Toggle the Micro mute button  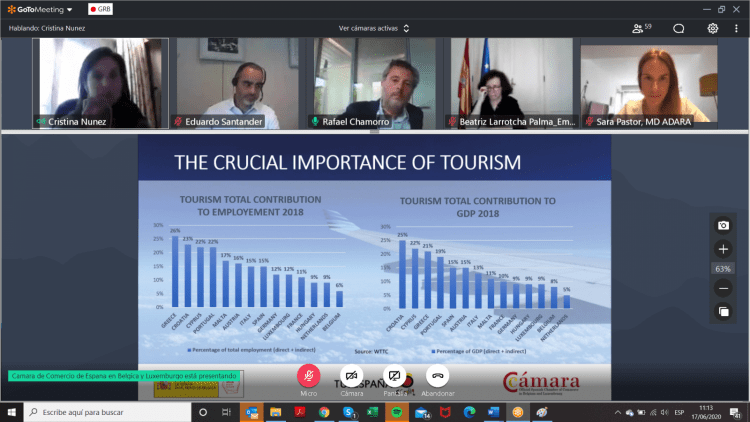[309, 376]
